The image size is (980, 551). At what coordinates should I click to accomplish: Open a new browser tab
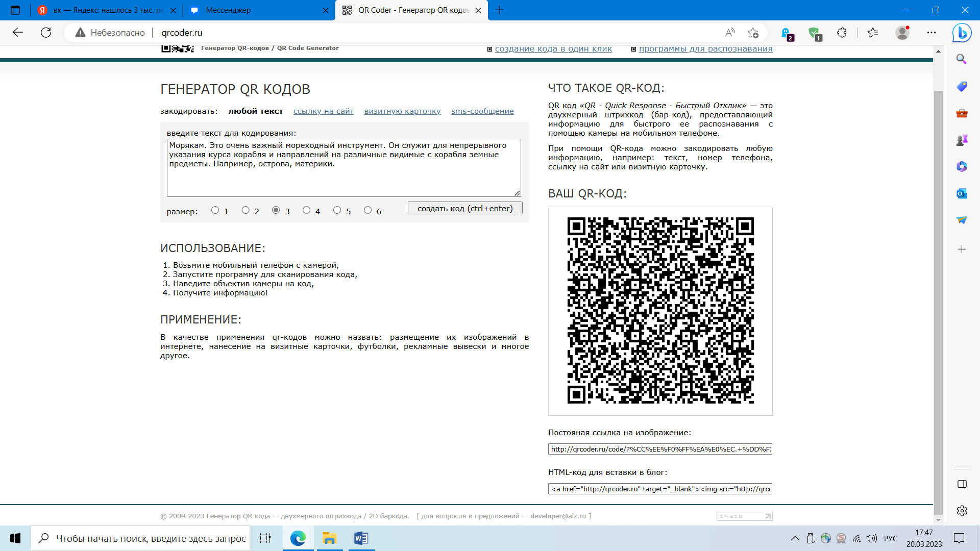pyautogui.click(x=499, y=10)
